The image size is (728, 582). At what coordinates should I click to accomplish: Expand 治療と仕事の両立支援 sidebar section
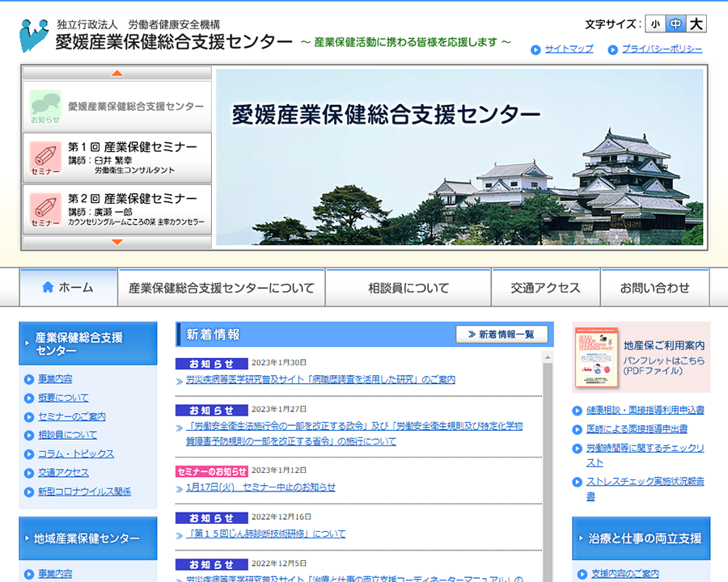[641, 538]
